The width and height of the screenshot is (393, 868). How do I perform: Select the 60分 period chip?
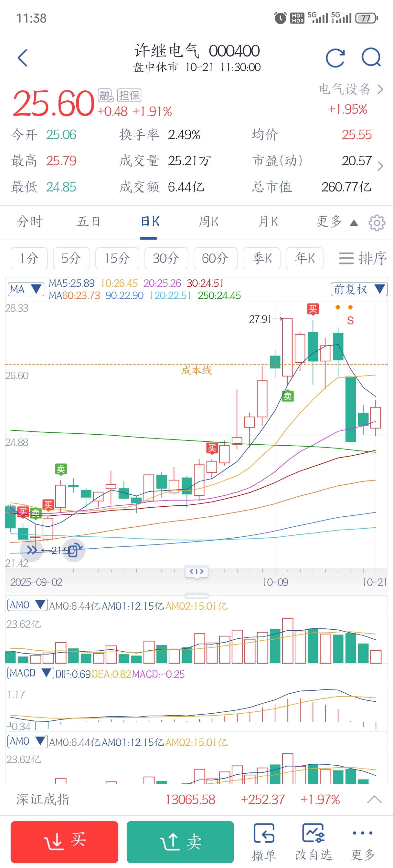(215, 258)
